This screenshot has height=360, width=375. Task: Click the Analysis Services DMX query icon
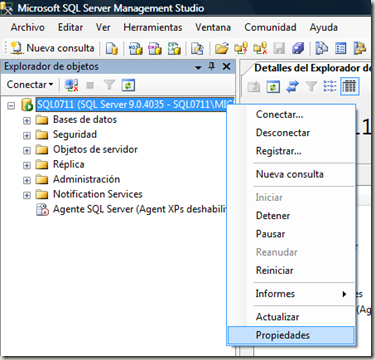(155, 49)
